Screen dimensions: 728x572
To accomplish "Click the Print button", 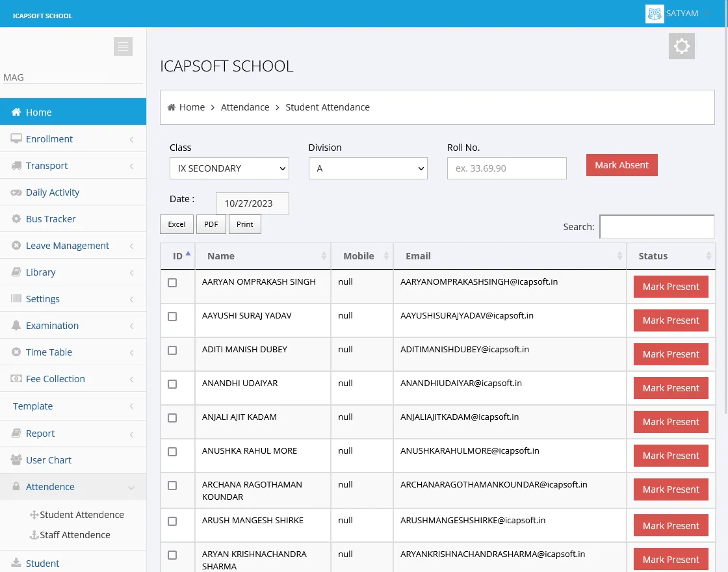I will point(244,224).
